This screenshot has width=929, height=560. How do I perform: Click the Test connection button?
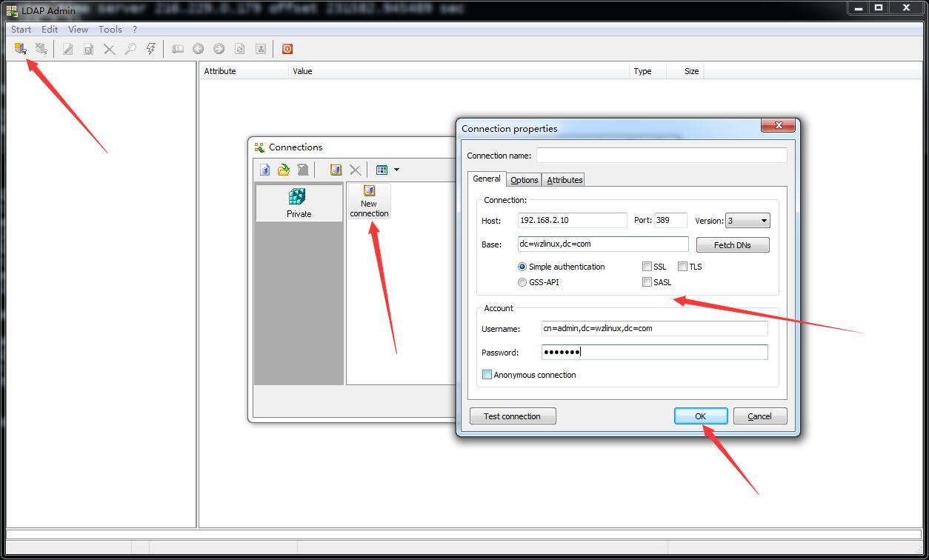[513, 416]
